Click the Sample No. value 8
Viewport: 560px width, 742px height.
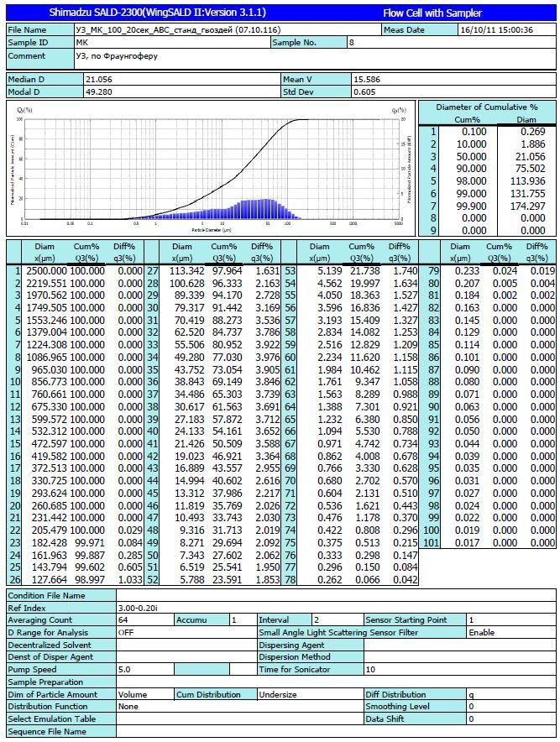pos(351,42)
